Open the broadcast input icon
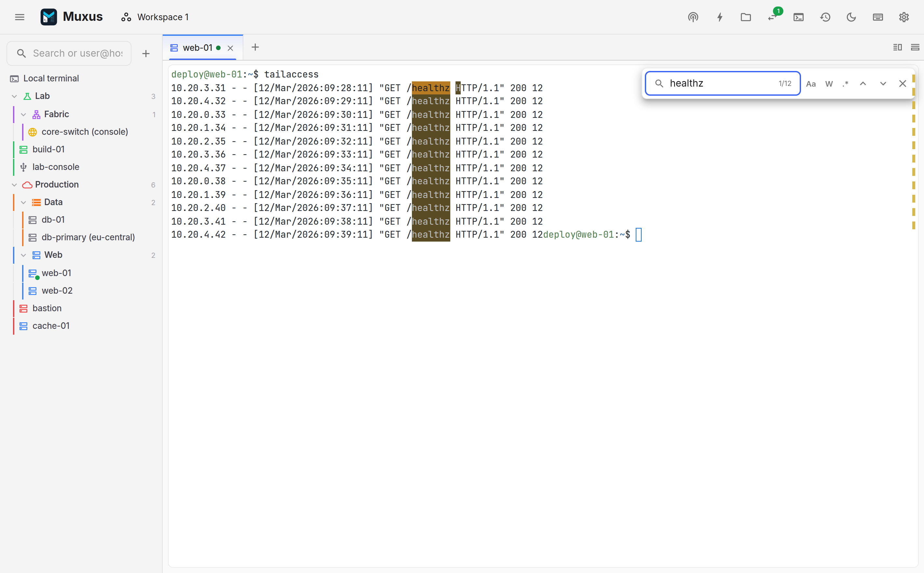This screenshot has width=924, height=573. [693, 17]
